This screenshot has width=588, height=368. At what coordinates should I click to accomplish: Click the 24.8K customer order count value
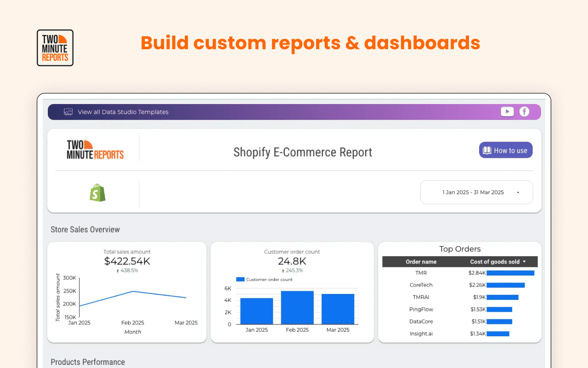(x=292, y=261)
